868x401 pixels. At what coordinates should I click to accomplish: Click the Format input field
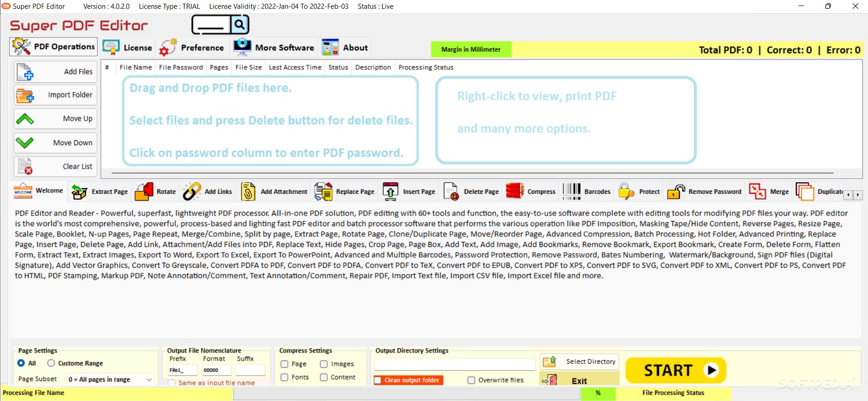click(x=217, y=370)
